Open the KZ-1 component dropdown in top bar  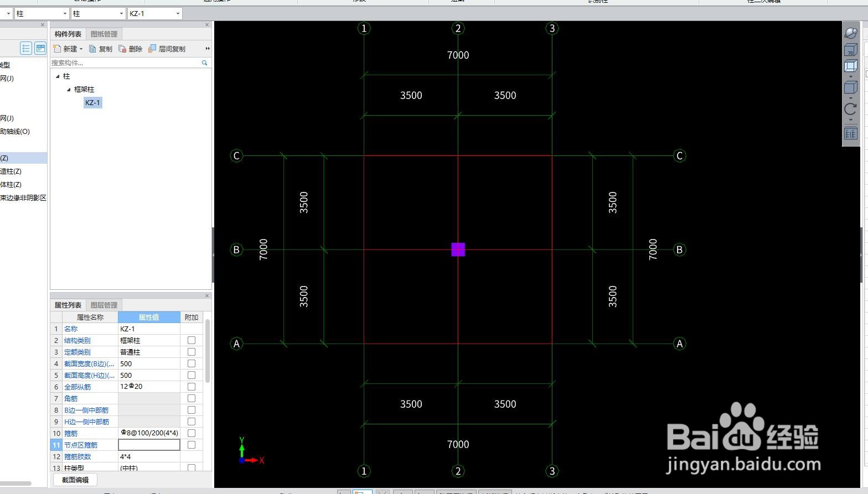click(178, 13)
